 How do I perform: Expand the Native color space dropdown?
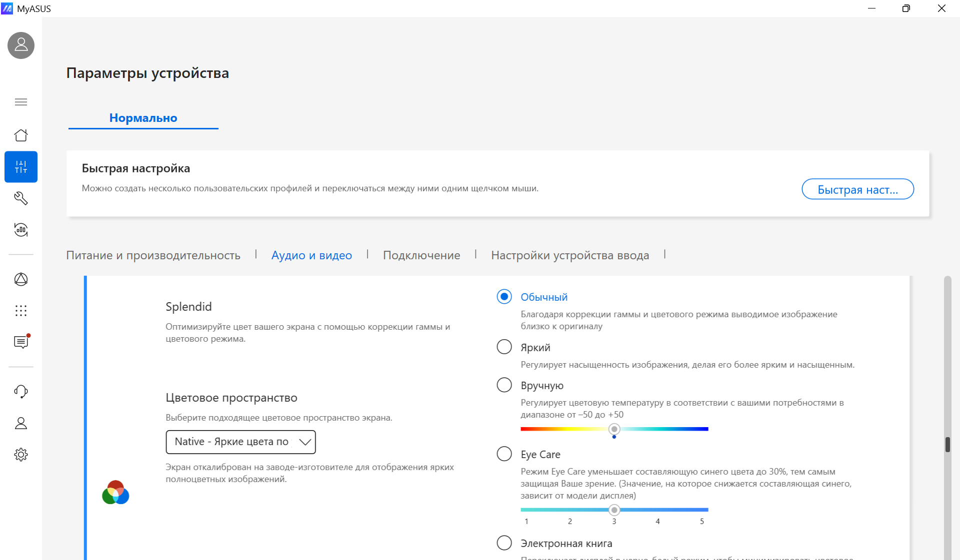(240, 442)
